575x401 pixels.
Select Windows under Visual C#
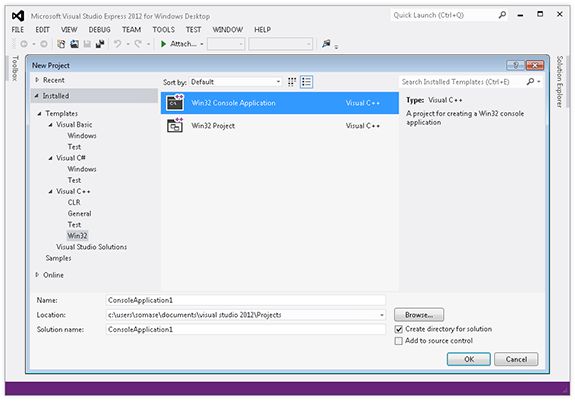click(x=82, y=169)
